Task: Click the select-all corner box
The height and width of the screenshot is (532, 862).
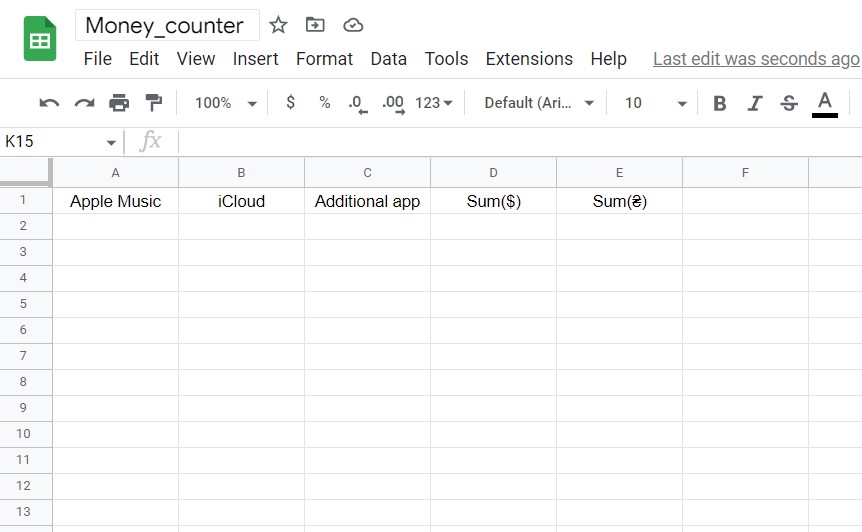Action: click(26, 173)
